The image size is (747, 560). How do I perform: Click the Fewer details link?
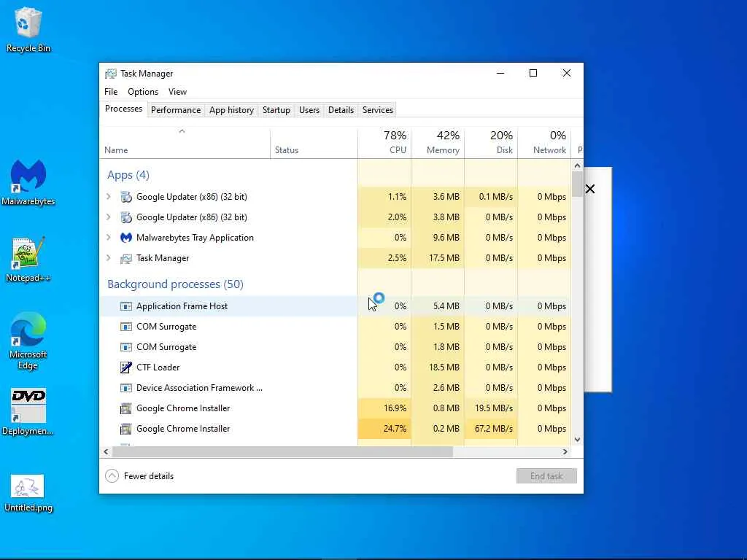(149, 475)
